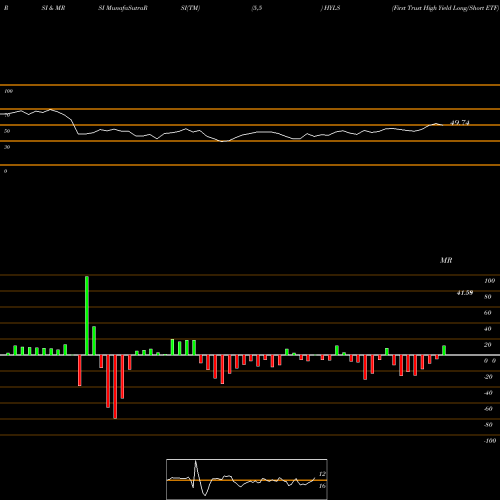Click 'First Trust High Yield Long/Short ETF' title

(x=446, y=8)
